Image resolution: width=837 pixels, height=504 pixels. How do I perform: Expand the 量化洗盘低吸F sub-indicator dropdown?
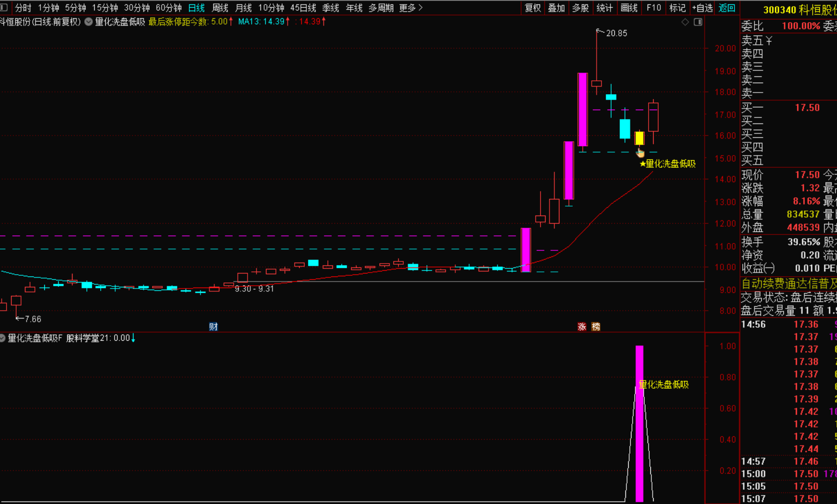click(x=3, y=338)
